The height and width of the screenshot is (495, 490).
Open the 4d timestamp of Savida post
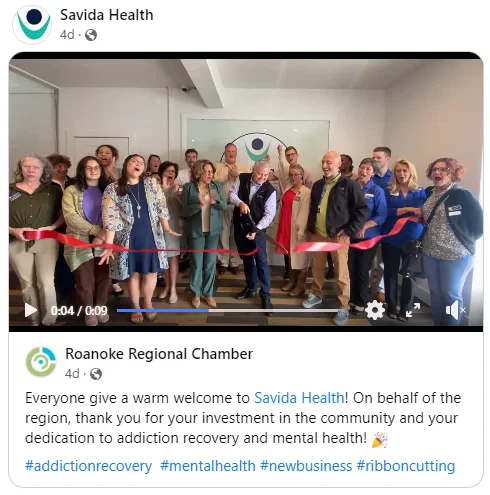(x=67, y=34)
